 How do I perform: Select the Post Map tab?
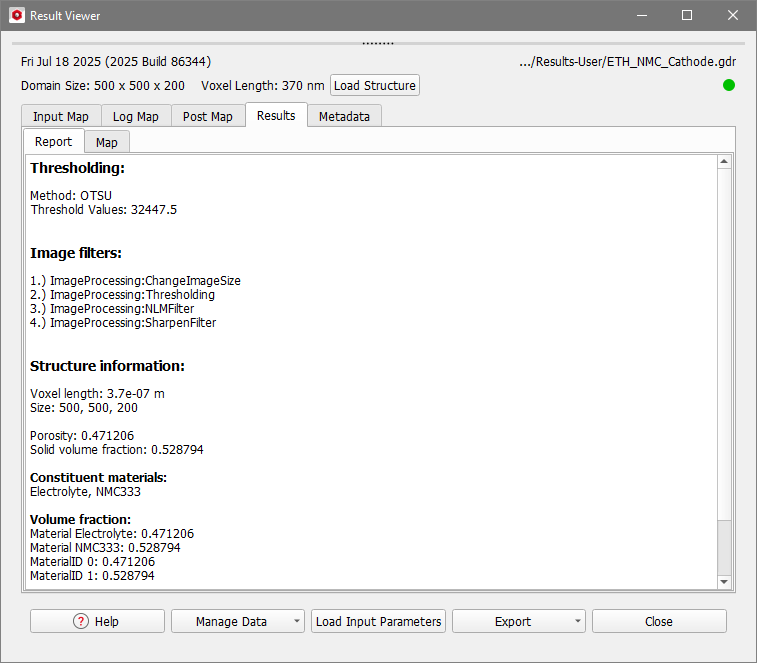208,116
